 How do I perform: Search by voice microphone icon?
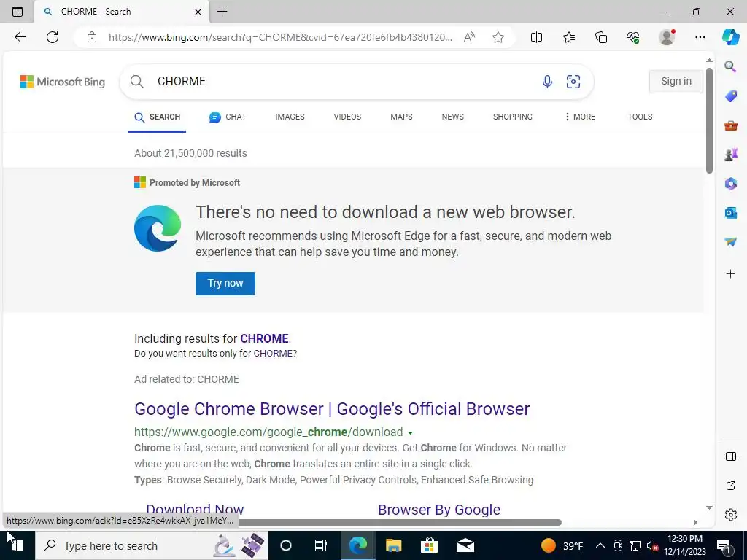(547, 82)
